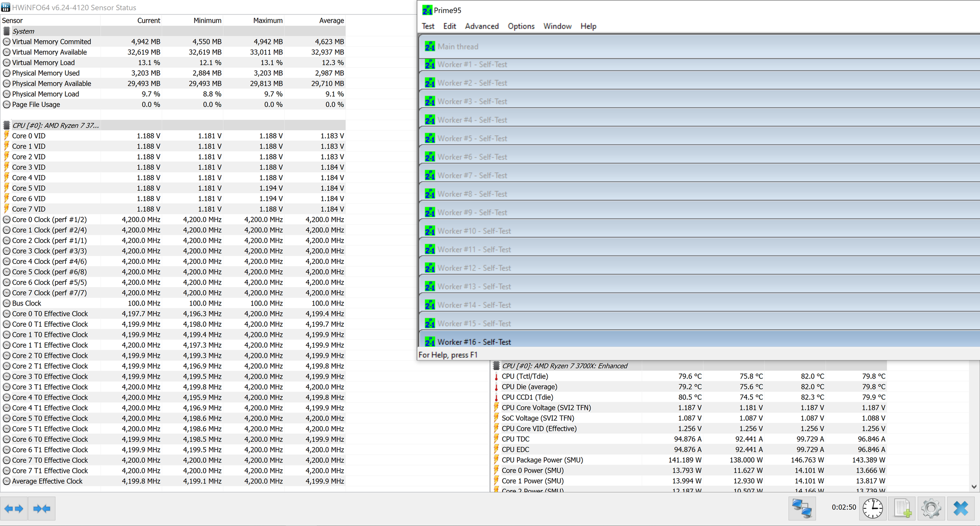
Task: Select the Page File Usage row
Action: pyautogui.click(x=173, y=104)
